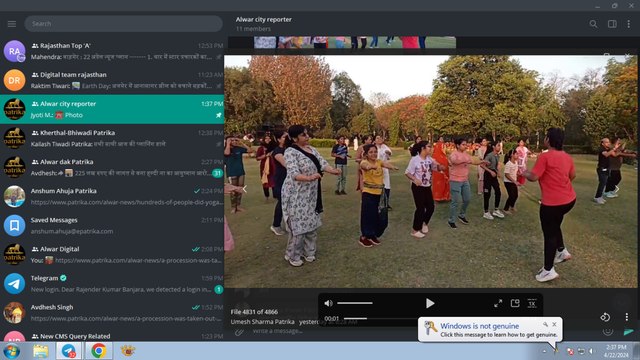Viewport: 640px width, 360px height.
Task: Go to the next media file
Action: point(617,189)
